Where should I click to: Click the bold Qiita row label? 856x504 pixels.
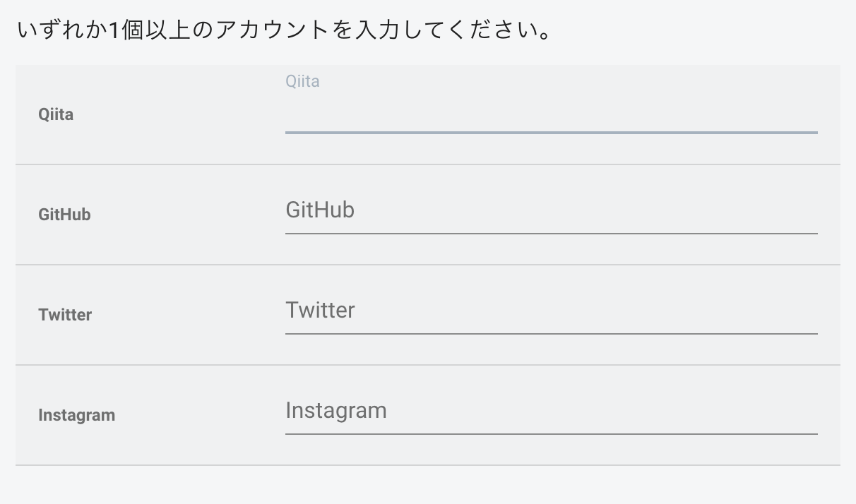tap(56, 114)
